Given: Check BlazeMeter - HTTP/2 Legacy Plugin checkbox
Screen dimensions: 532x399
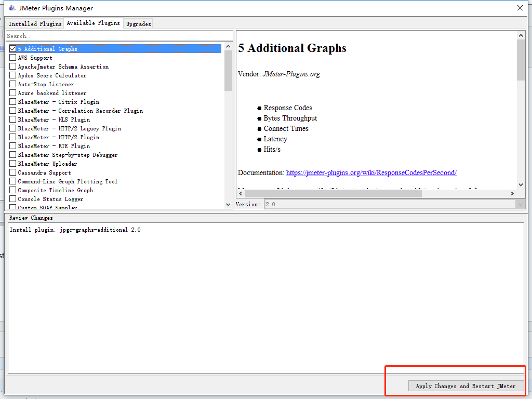Looking at the screenshot, I should pos(13,128).
